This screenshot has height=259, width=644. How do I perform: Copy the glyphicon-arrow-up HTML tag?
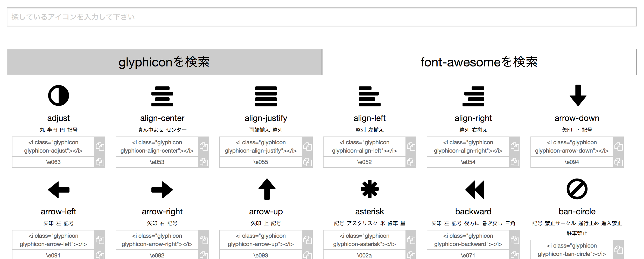[x=307, y=240]
